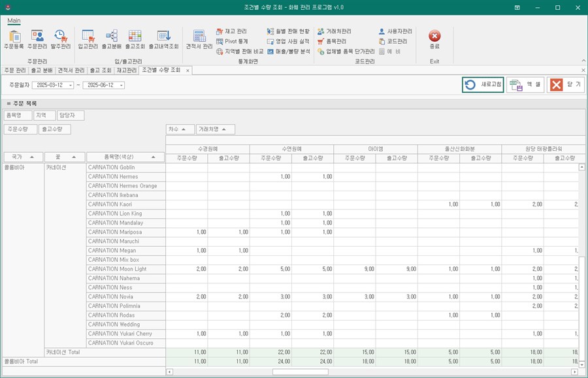This screenshot has height=378, width=588.
Task: Select the CARNATION Kaori row
Action: click(125, 204)
